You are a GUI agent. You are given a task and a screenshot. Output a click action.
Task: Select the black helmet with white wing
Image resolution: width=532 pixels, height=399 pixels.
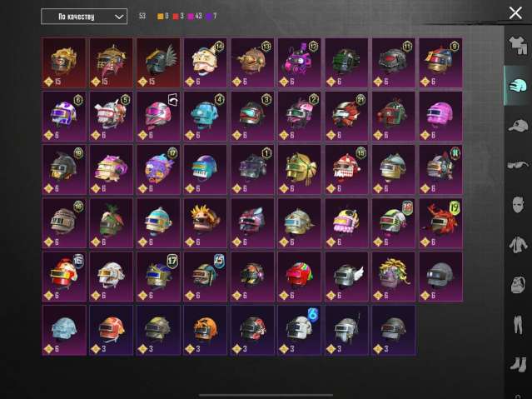[x=158, y=62]
